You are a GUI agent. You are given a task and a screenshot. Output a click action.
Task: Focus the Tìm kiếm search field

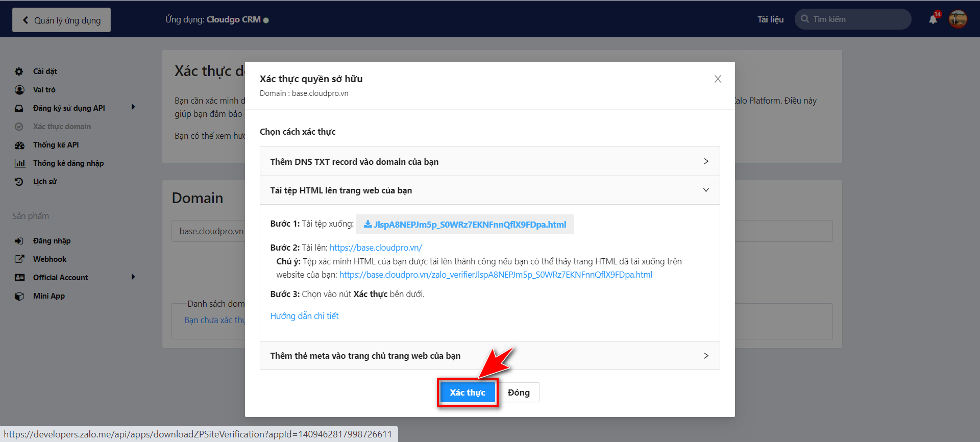853,19
